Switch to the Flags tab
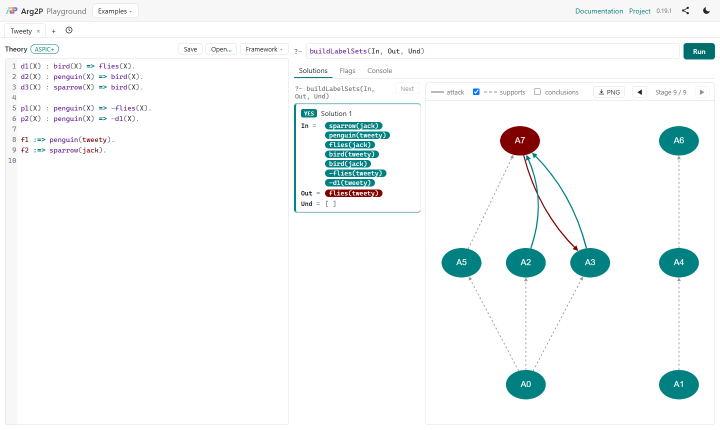Image resolution: width=720 pixels, height=430 pixels. pyautogui.click(x=347, y=71)
